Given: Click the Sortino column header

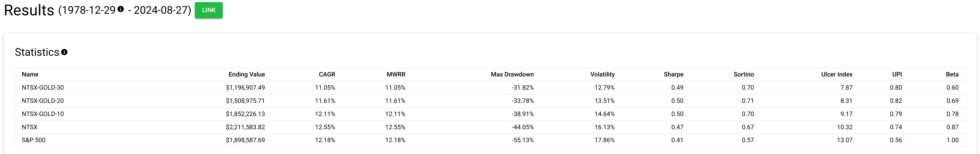Looking at the screenshot, I should pos(743,74).
